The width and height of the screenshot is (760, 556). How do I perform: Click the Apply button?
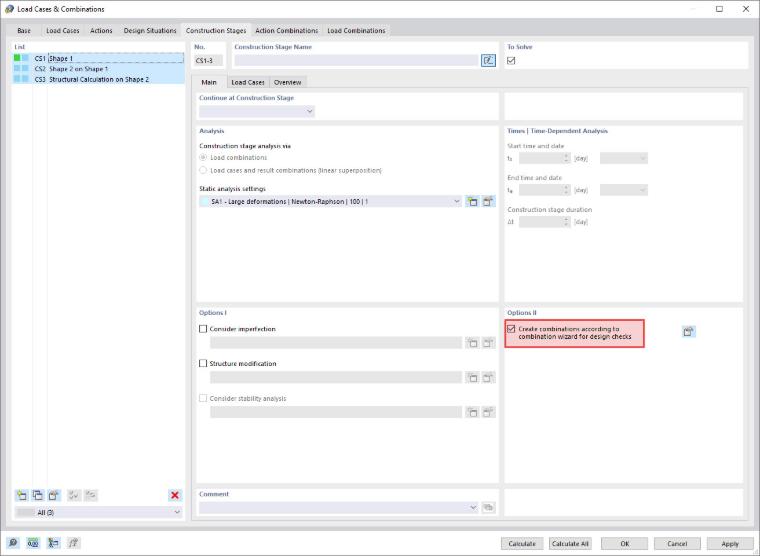[730, 543]
